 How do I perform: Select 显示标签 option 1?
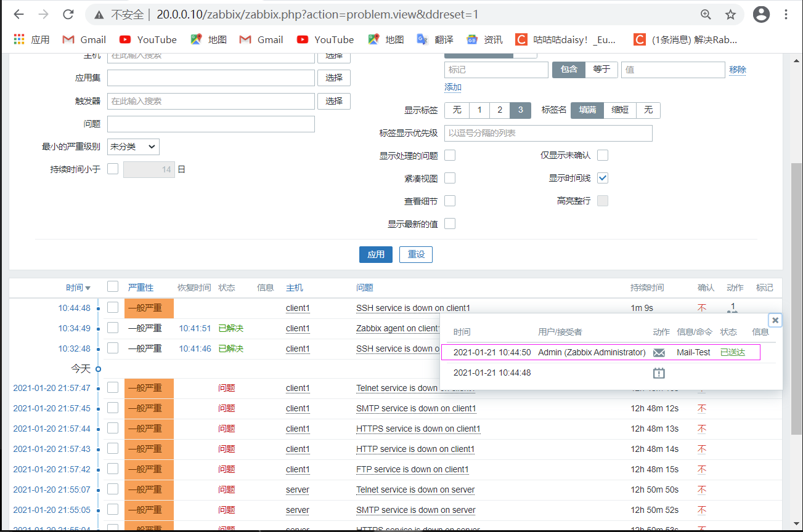point(479,110)
